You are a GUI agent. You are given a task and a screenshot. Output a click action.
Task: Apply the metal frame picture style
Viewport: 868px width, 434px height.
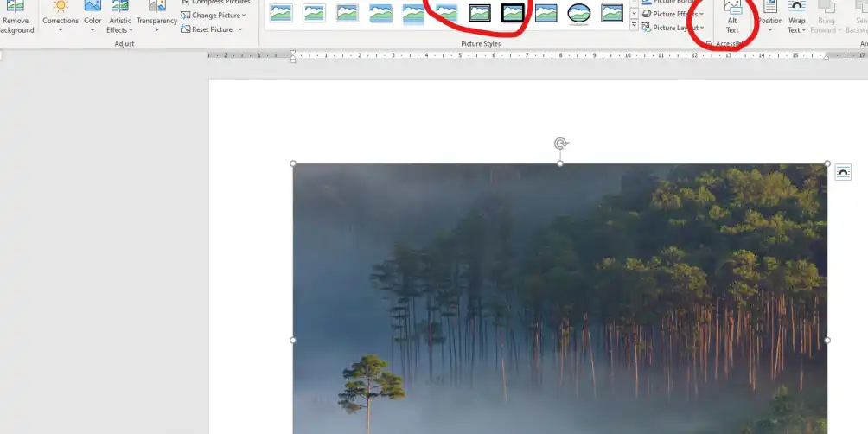[347, 13]
